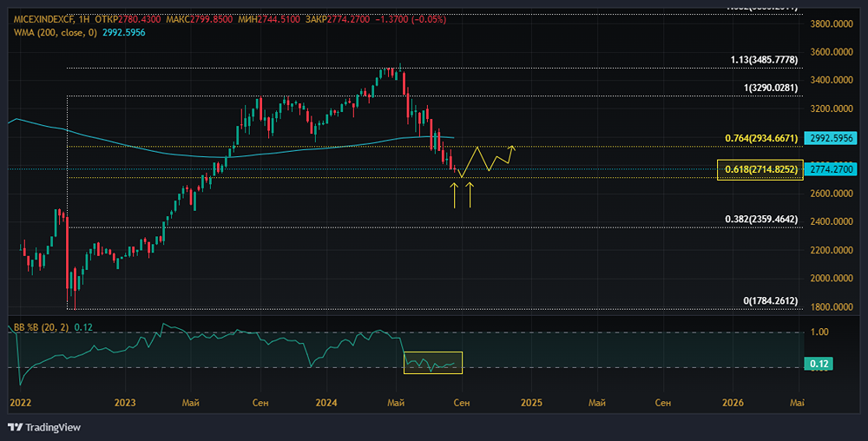Screen dimensions: 868x441
Task: Click the arrowhead ending the yellow forecast path
Action: coord(513,146)
